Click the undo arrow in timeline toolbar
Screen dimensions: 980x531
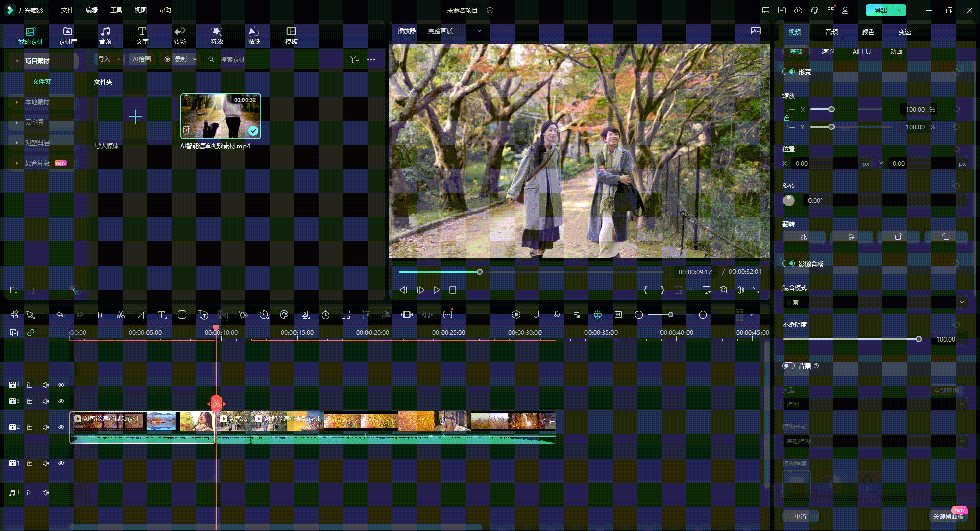(60, 315)
